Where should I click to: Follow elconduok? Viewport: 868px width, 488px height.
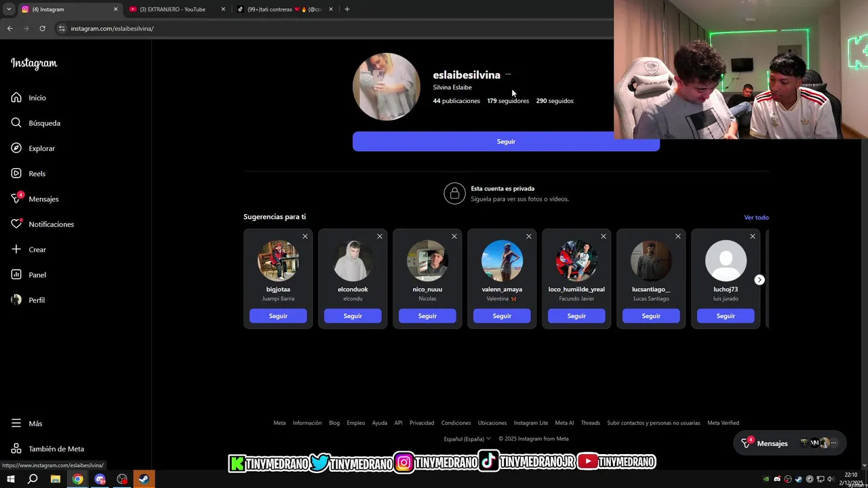coord(353,316)
